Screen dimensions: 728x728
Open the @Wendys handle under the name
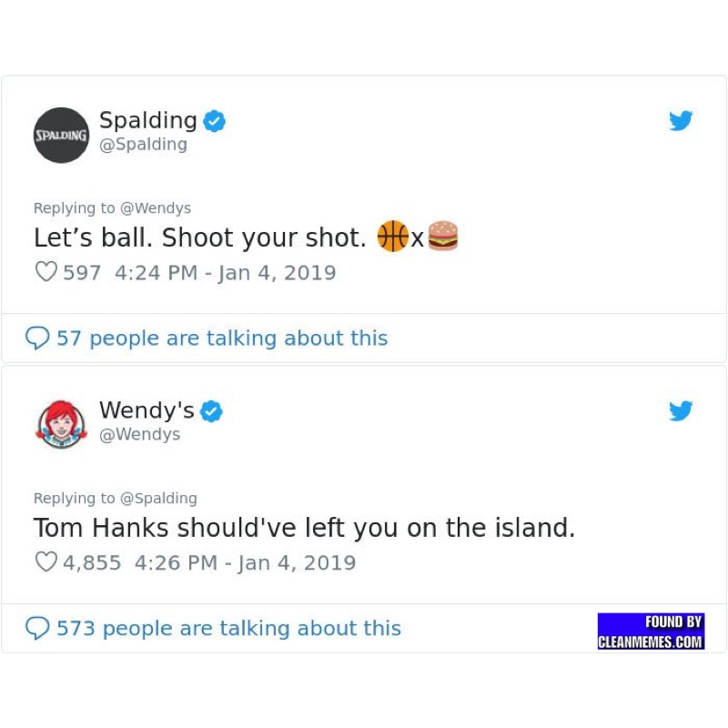[x=139, y=435]
